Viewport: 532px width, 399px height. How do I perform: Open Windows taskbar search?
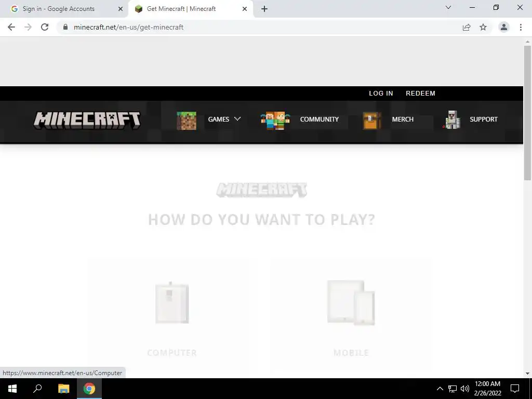pos(37,389)
